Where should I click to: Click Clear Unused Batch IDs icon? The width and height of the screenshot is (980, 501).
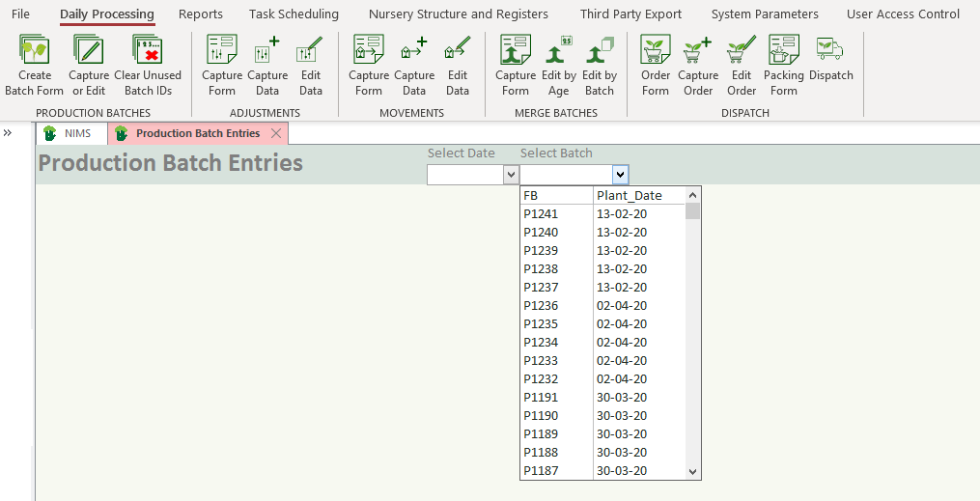tap(147, 50)
